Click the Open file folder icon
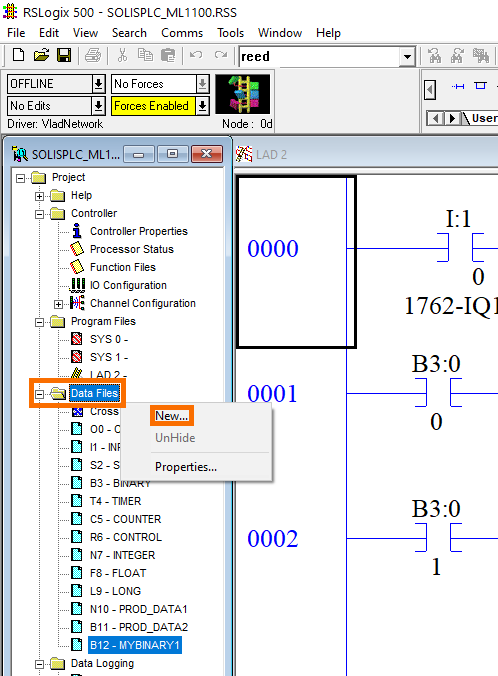This screenshot has height=676, width=498. (x=41, y=56)
